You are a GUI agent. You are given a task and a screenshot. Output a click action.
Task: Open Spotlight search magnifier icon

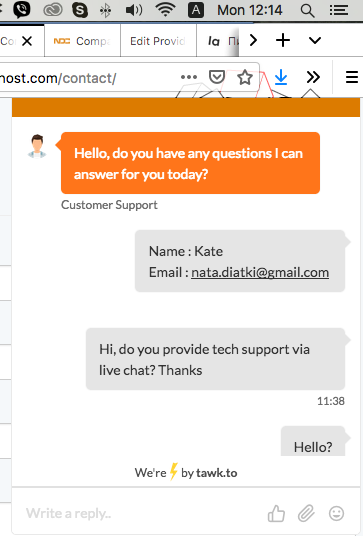click(307, 10)
